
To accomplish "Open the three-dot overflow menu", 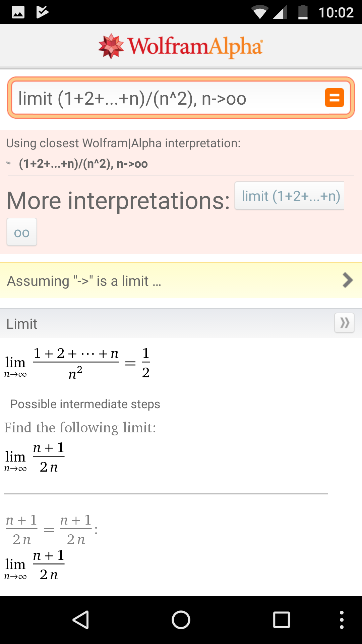I will [x=341, y=620].
